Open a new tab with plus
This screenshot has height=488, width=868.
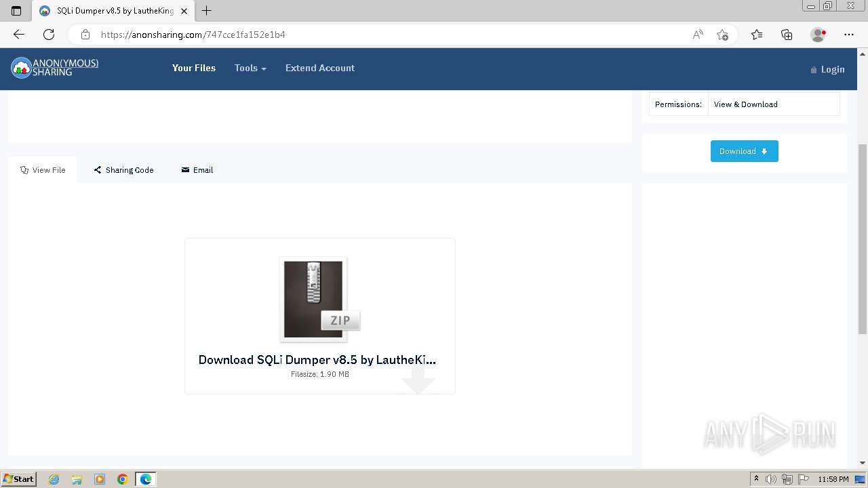tap(207, 11)
